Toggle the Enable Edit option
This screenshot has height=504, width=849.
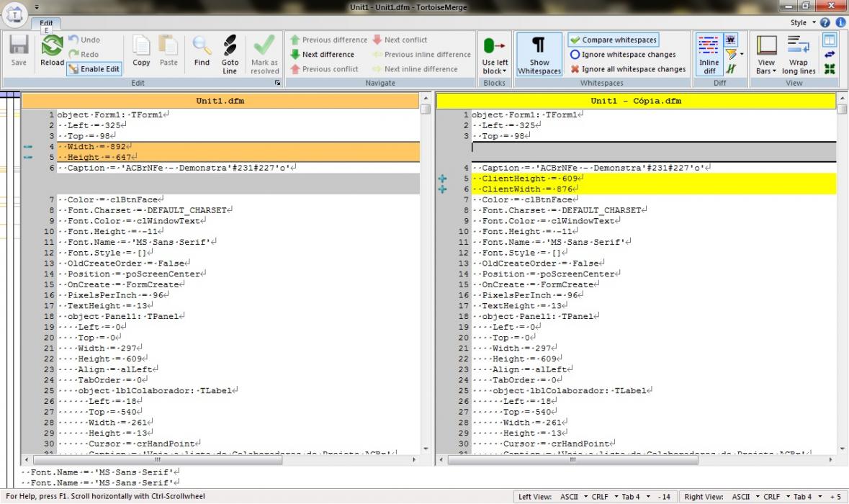coord(94,68)
